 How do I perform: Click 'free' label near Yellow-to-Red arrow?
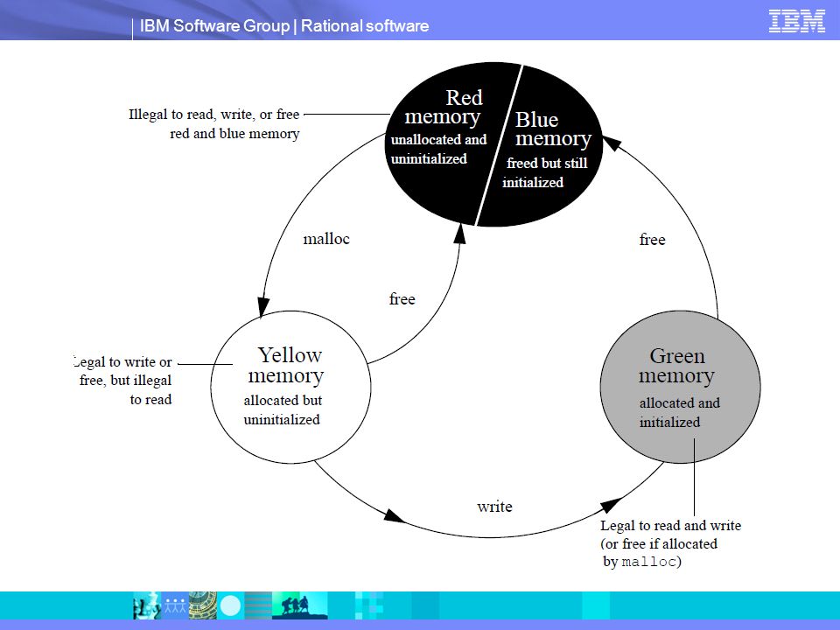coord(402,299)
